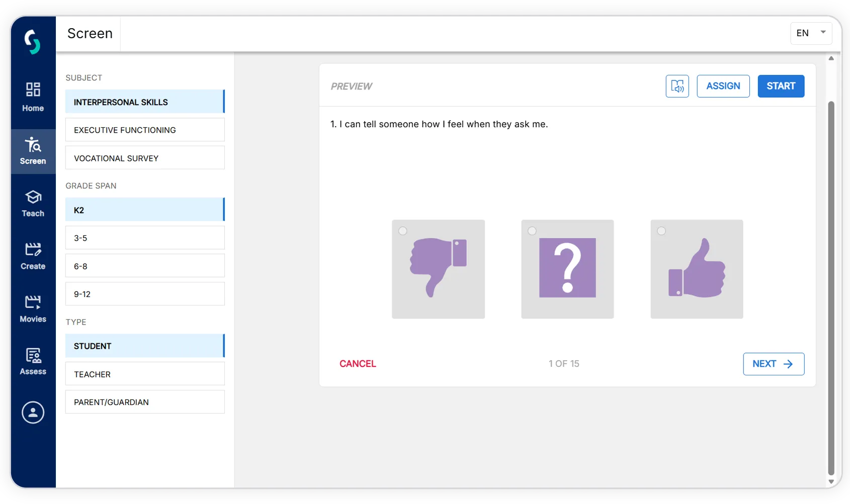850x504 pixels.
Task: Click the Assign button
Action: click(723, 86)
